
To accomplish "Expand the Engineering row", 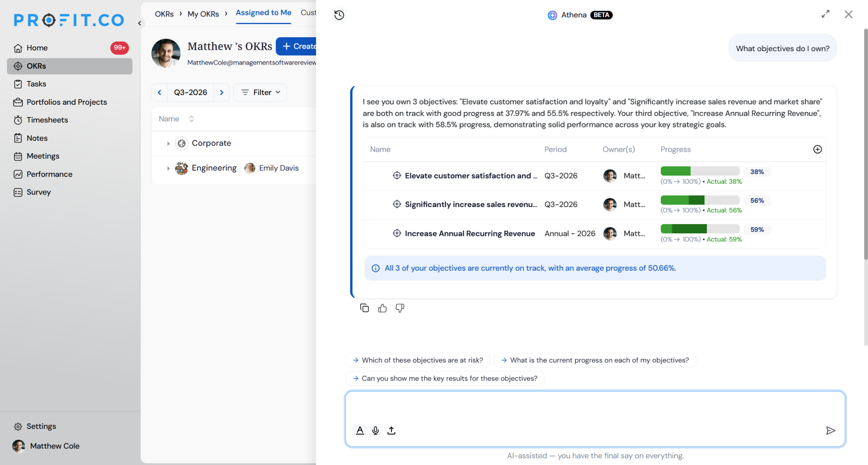I will 168,168.
